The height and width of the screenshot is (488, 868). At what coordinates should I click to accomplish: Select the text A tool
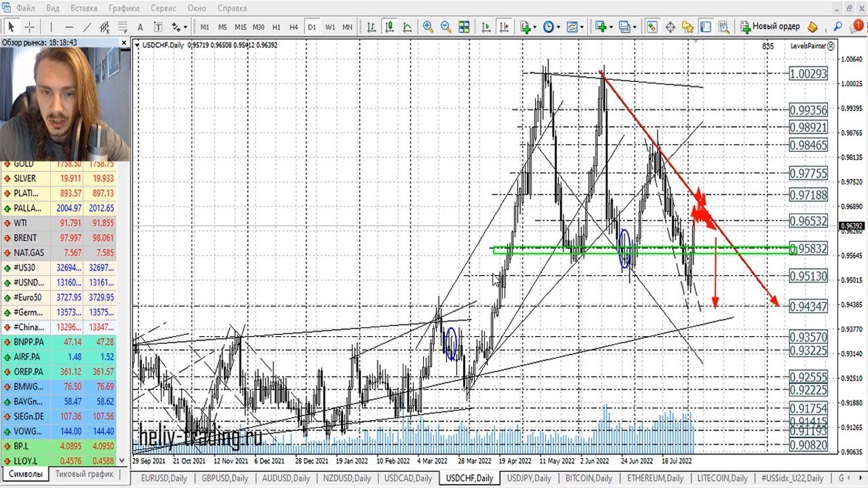[140, 27]
